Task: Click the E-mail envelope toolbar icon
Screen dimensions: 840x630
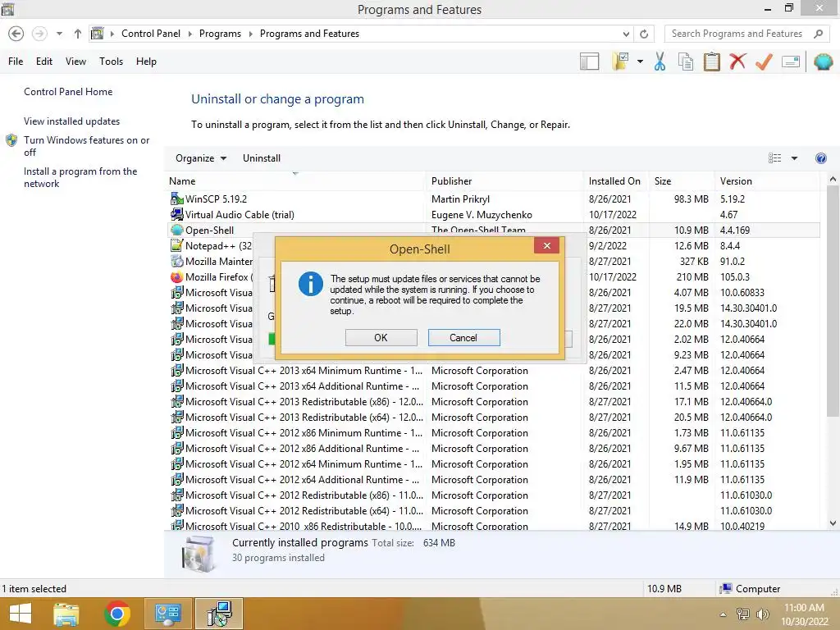Action: click(791, 62)
